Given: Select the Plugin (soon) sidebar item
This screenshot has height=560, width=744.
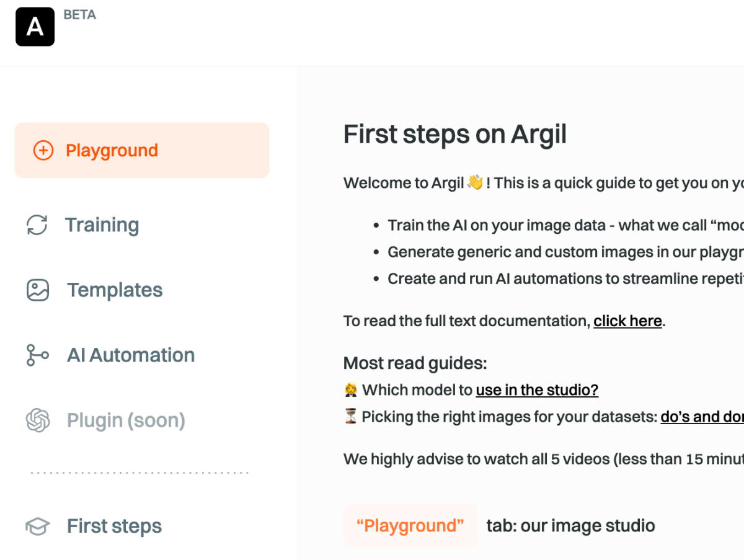Looking at the screenshot, I should point(126,420).
